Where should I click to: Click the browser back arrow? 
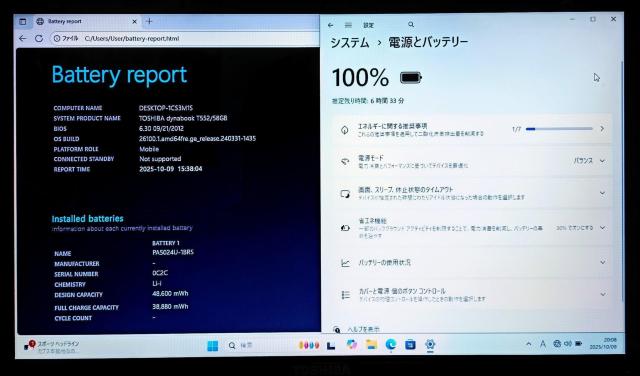[x=23, y=38]
